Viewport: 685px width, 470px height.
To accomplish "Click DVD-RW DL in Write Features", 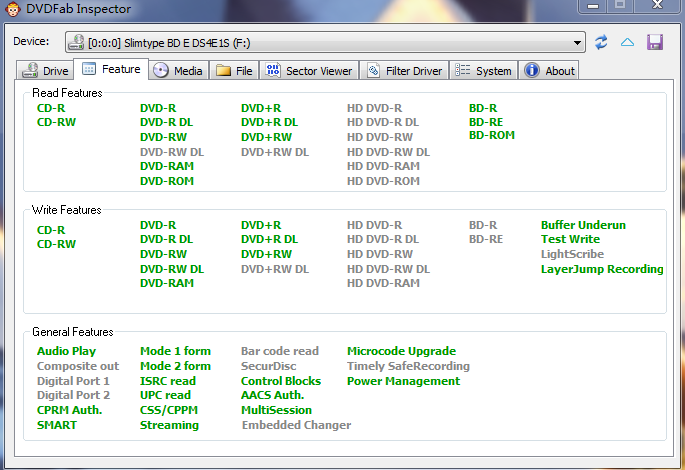I will click(x=172, y=269).
